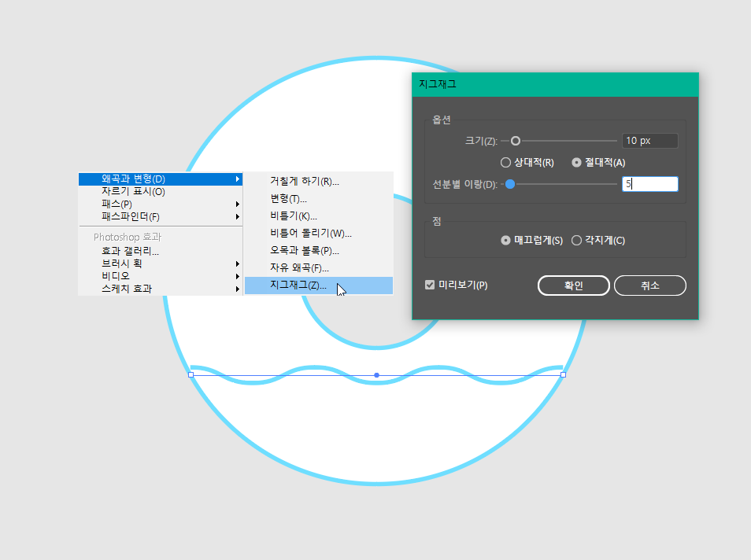This screenshot has height=560, width=751.
Task: Choose 자유 왜곡(F)... effect
Action: click(x=319, y=267)
